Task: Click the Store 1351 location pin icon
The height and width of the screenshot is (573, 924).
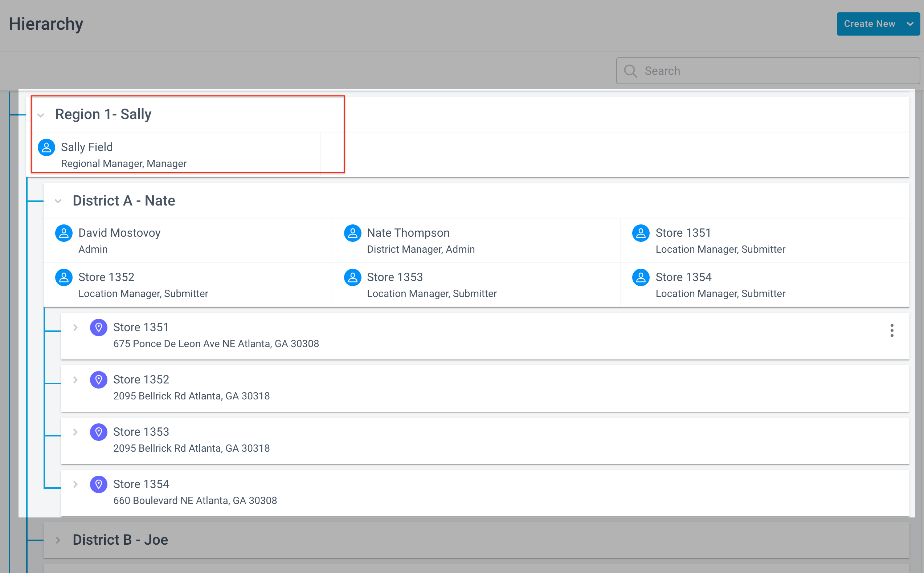Action: [98, 328]
